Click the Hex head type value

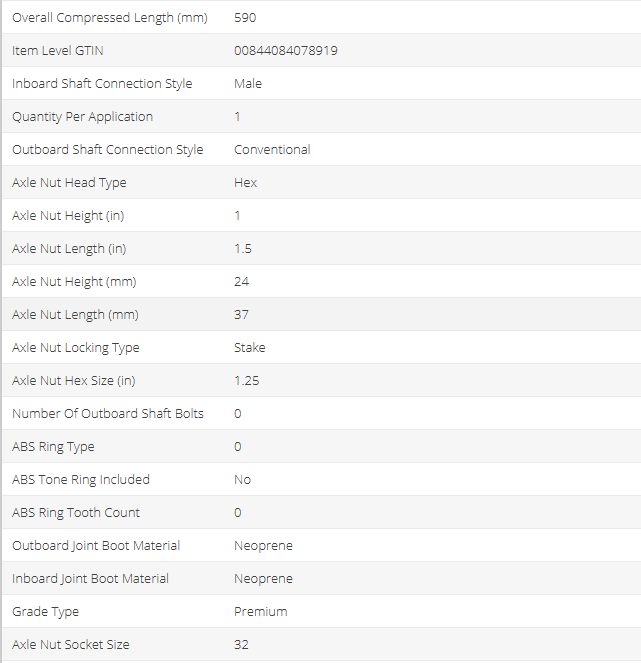point(245,183)
